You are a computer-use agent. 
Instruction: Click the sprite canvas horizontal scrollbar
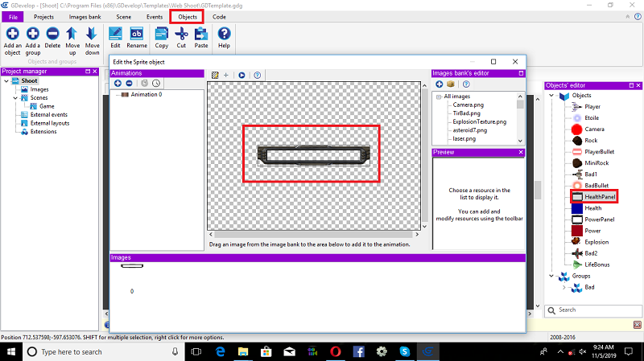pyautogui.click(x=314, y=234)
